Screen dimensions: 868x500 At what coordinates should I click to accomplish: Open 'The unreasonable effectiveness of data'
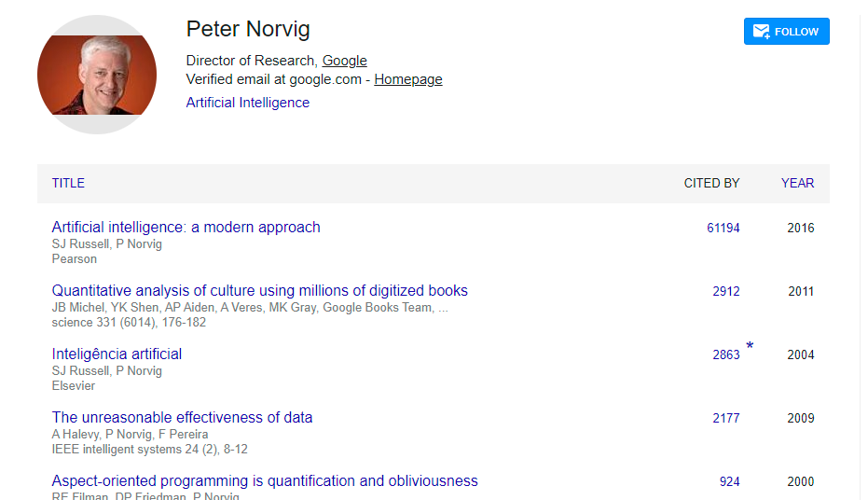(x=183, y=417)
